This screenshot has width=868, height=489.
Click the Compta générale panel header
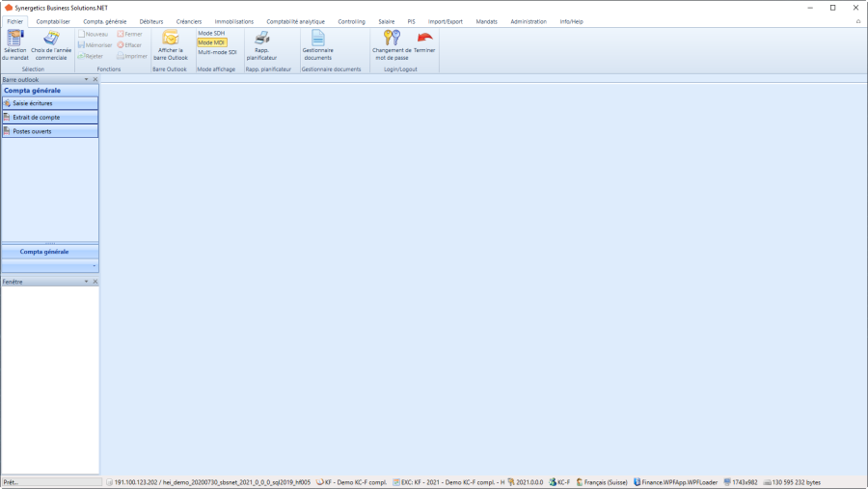tap(50, 91)
